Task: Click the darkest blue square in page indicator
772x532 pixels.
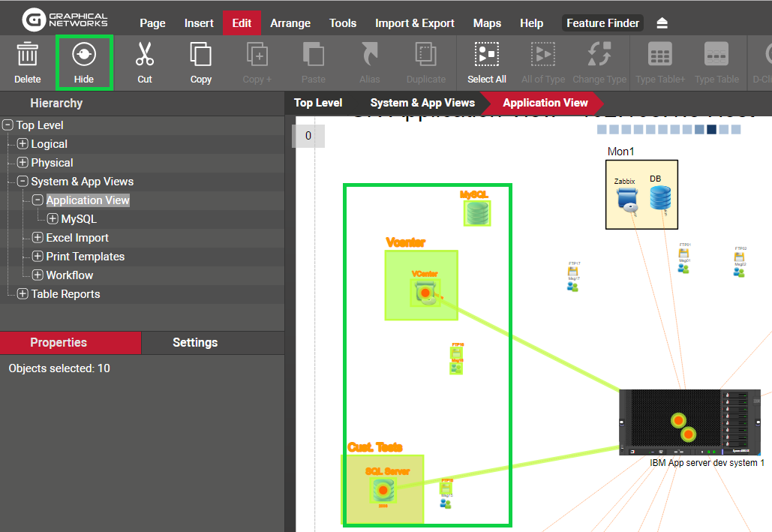Action: pos(712,130)
